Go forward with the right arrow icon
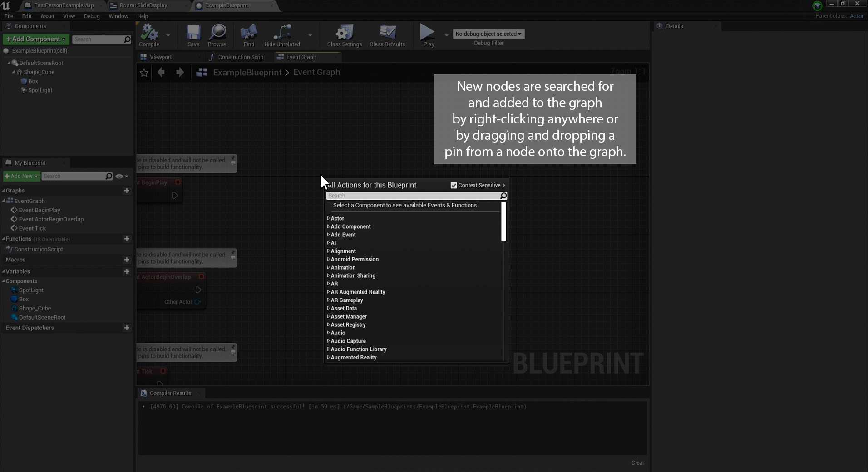Screen dimensions: 868x472 tap(180, 72)
